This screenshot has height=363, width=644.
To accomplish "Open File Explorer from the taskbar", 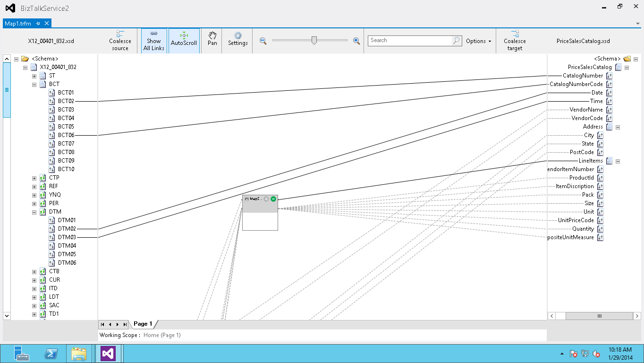I will tap(79, 354).
